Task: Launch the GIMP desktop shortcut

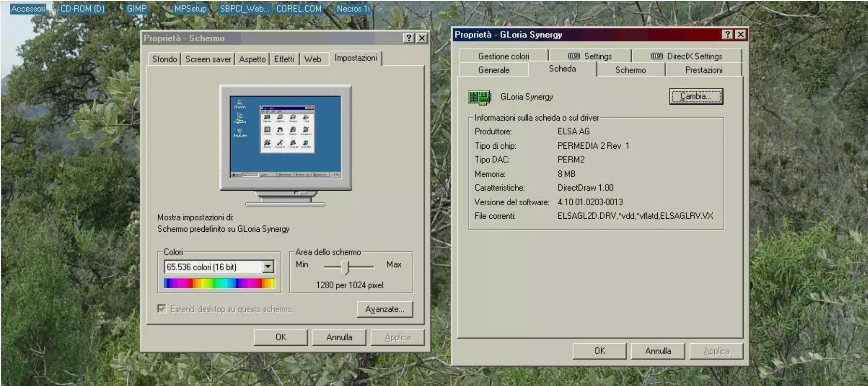Action: tap(136, 9)
